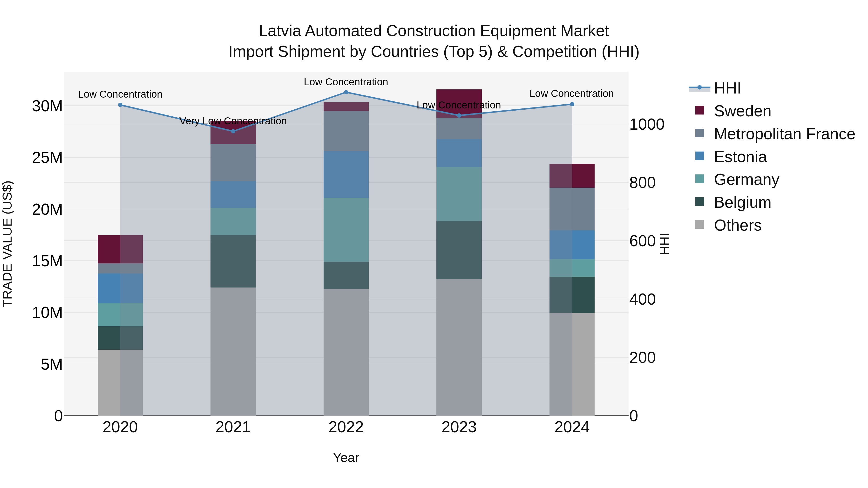Click the 2023 Sweden bar segment
The width and height of the screenshot is (868, 488).
[x=459, y=104]
